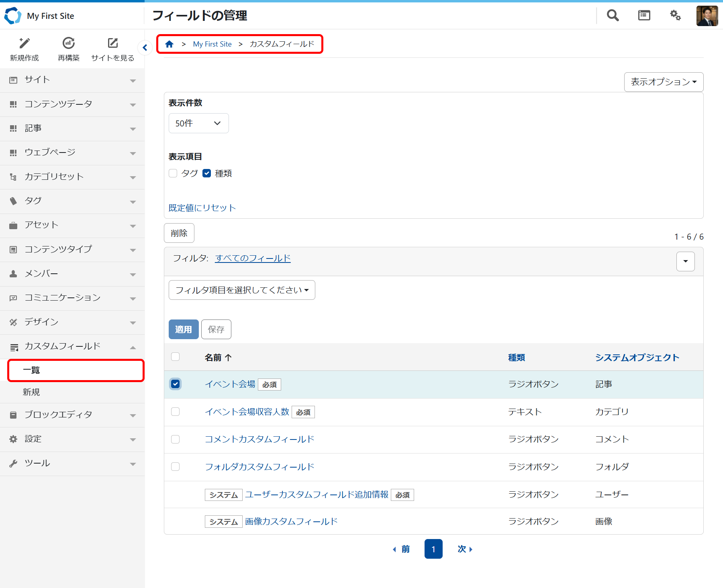The width and height of the screenshot is (723, 588).
Task: Open サイトを見る view site icon
Action: [x=113, y=43]
